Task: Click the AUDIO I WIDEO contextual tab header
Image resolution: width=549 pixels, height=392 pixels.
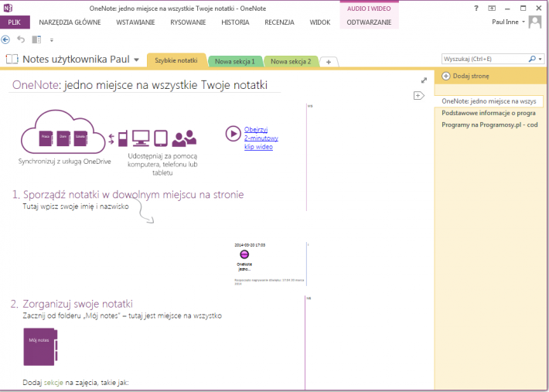Action: point(369,9)
